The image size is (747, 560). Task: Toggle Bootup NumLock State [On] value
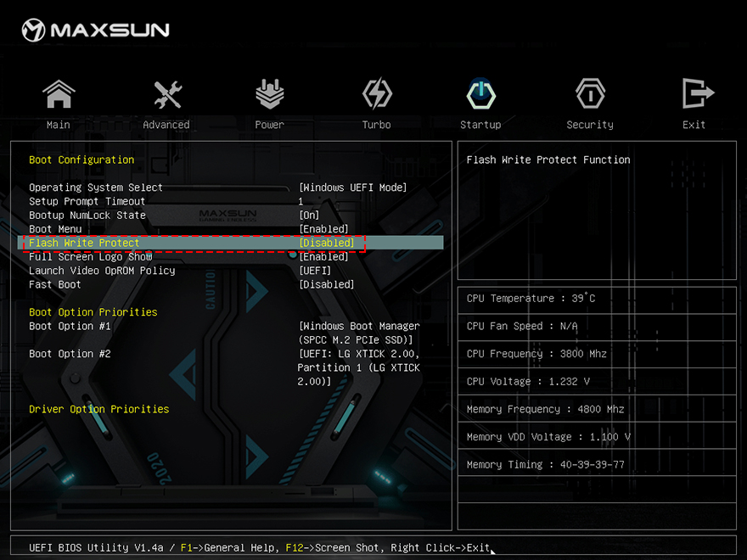[x=309, y=216]
